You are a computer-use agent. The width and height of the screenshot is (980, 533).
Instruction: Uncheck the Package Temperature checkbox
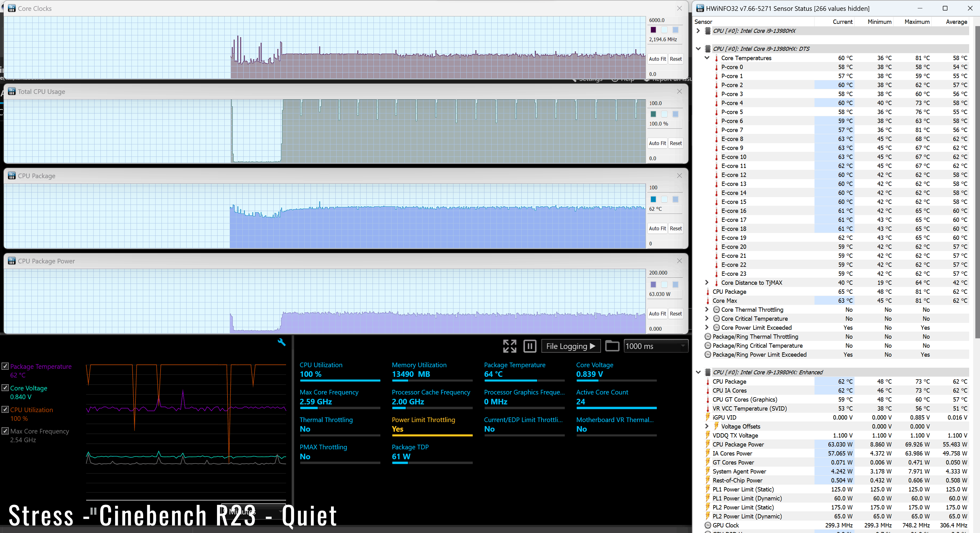[x=5, y=366]
